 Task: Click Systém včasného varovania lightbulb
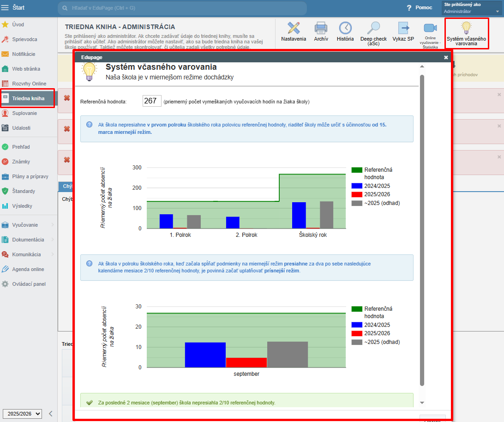click(466, 33)
